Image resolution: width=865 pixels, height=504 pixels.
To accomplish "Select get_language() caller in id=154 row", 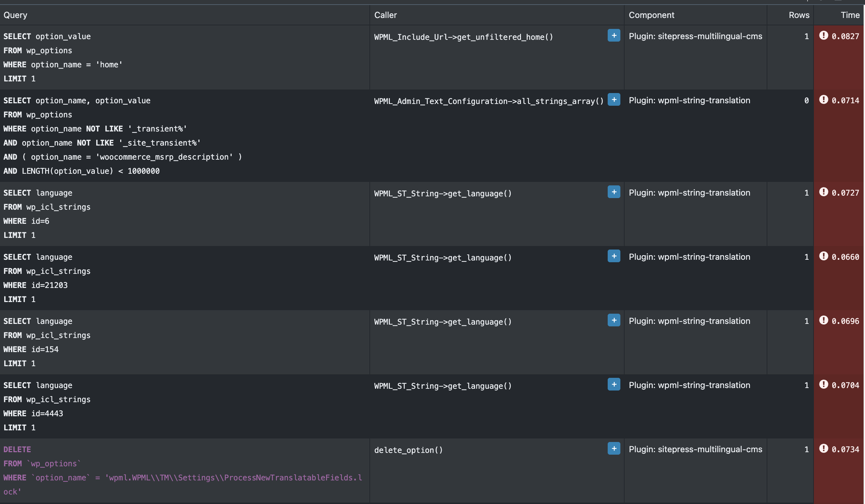I will (x=443, y=322).
